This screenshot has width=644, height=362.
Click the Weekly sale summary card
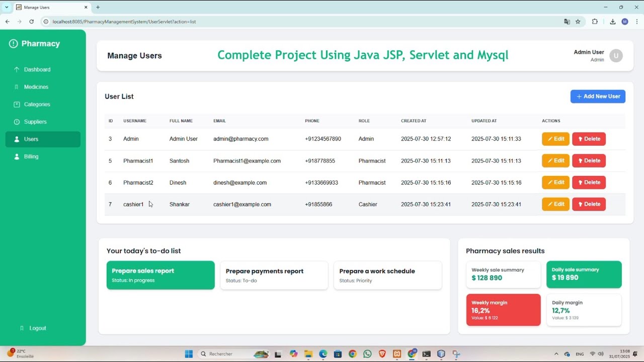pyautogui.click(x=504, y=274)
